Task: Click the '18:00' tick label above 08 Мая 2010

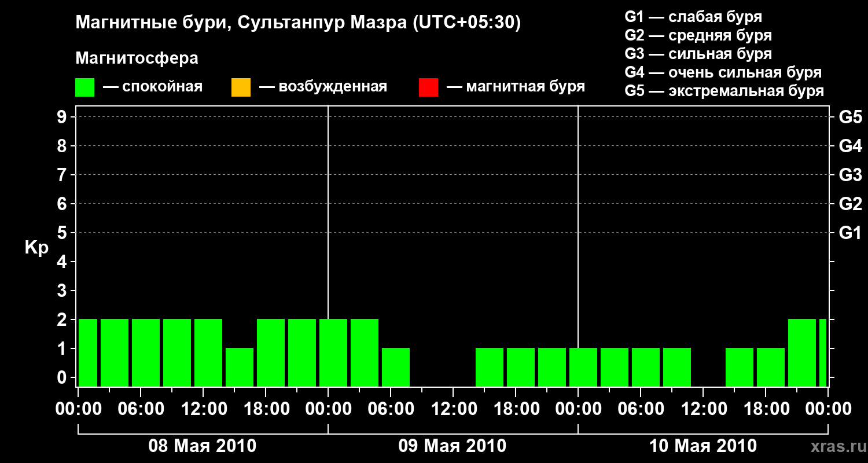Action: (266, 409)
